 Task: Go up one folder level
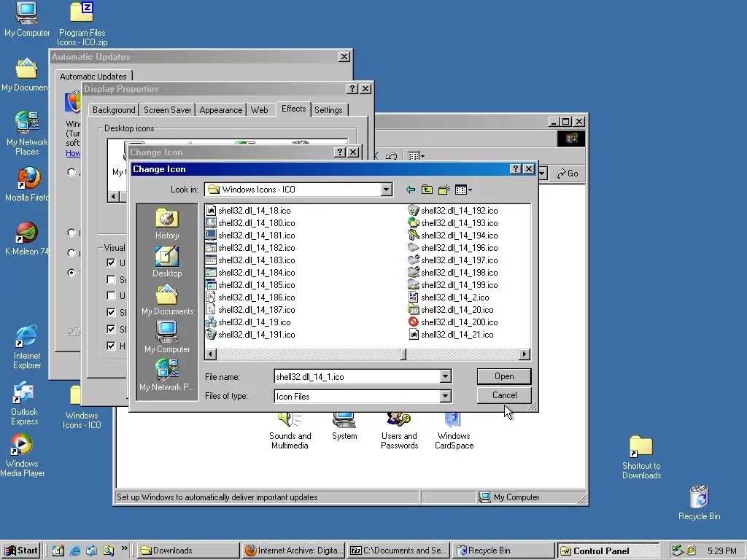pyautogui.click(x=427, y=190)
